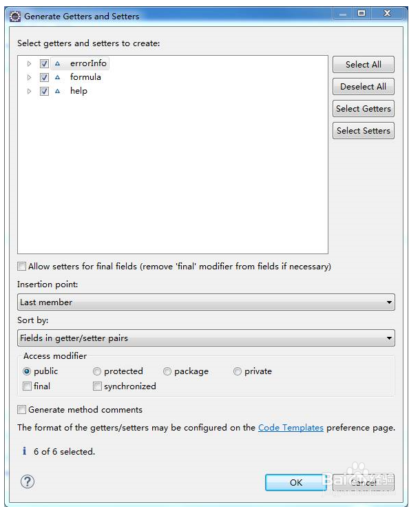Open the Sort by dropdown
The width and height of the screenshot is (420, 507).
click(206, 338)
